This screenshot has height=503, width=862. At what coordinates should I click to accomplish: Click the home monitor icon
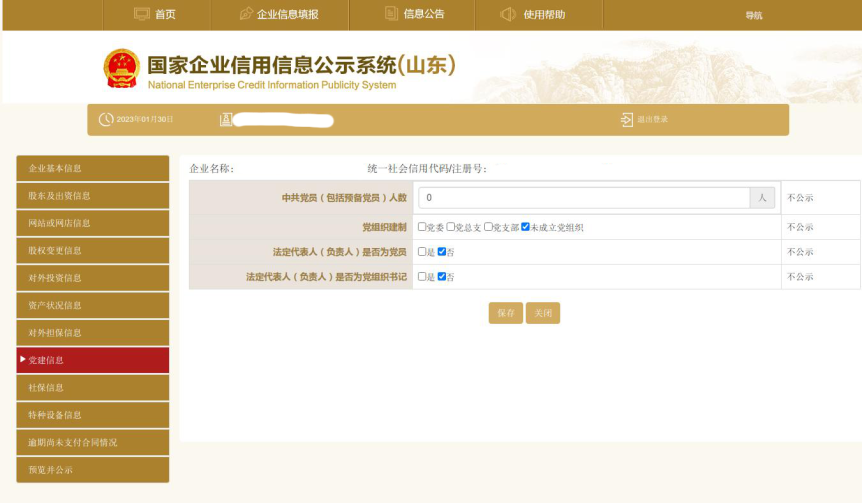(142, 14)
